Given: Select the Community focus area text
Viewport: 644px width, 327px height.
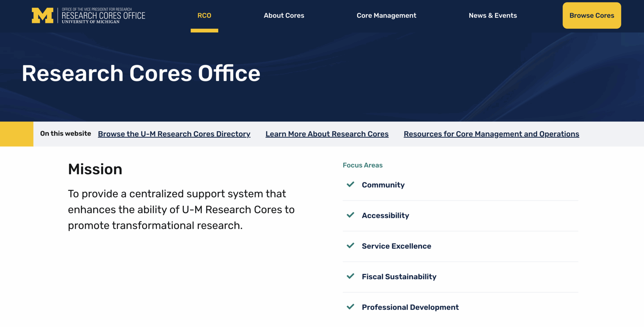Looking at the screenshot, I should click(x=383, y=185).
